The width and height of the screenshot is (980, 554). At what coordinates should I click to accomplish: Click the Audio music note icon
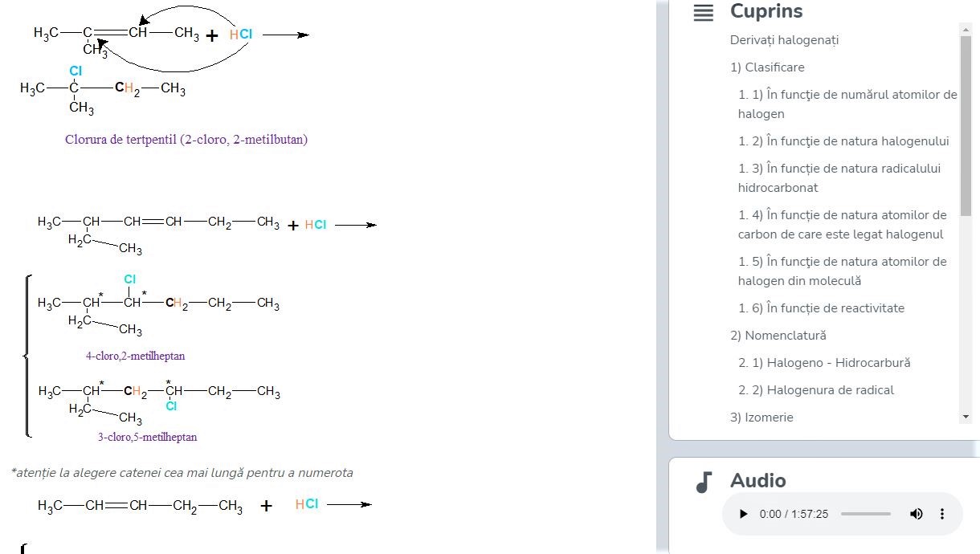point(704,482)
